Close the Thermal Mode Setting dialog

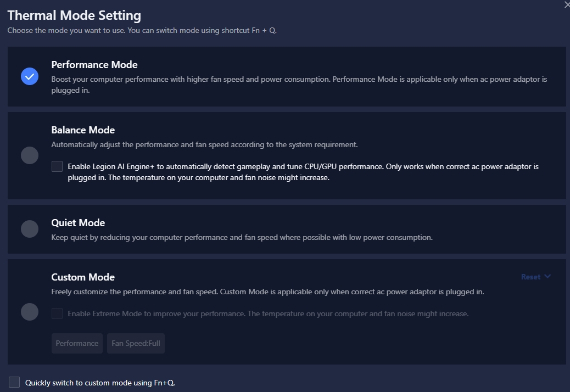567,4
